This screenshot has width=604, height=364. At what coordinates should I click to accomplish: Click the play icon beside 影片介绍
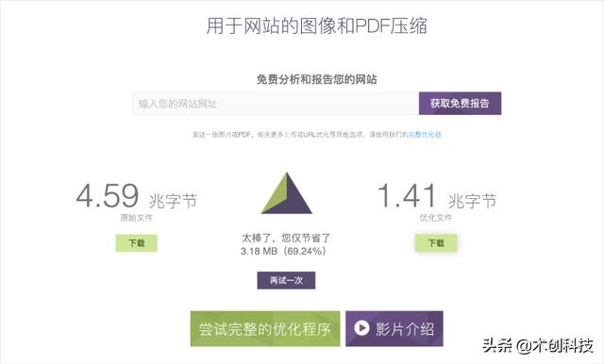[x=361, y=328]
